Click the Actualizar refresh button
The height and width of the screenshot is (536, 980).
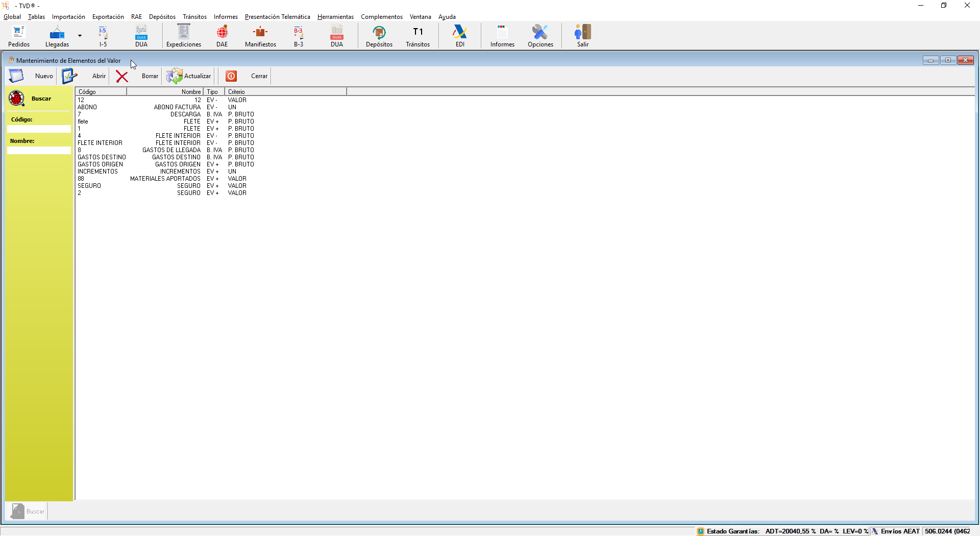coord(189,76)
